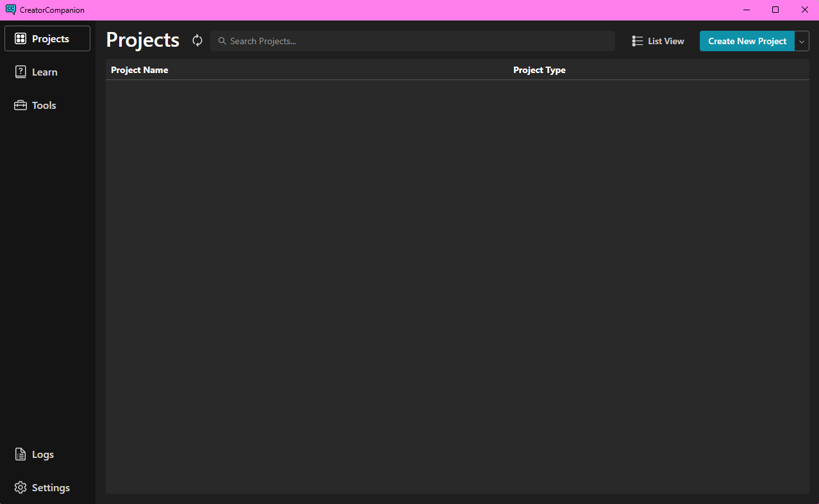Screen dimensions: 819x504
Task: Open the Projects sidebar tab
Action: tap(47, 38)
